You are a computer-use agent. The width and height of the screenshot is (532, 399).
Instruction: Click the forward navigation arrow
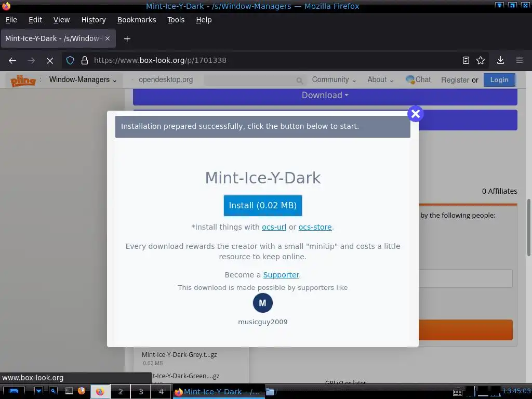(x=31, y=61)
